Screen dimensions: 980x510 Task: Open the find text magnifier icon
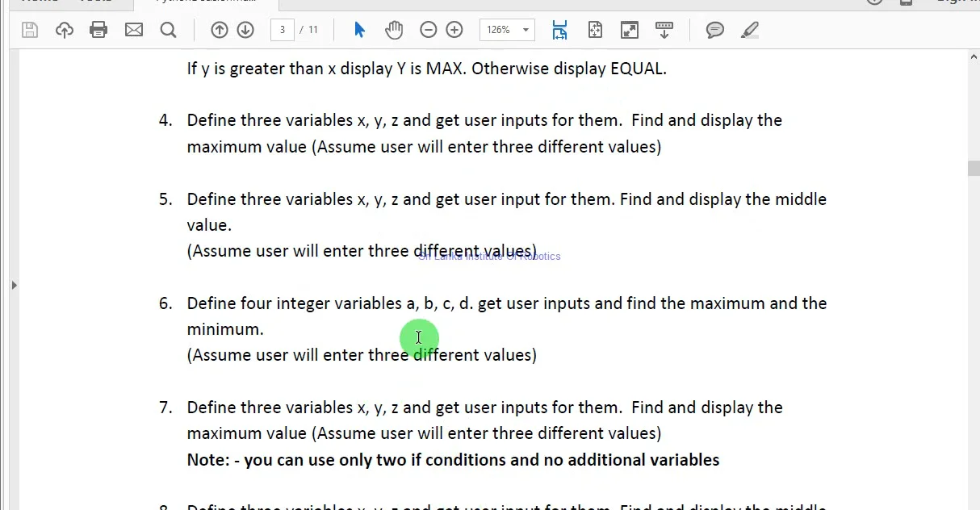click(x=168, y=30)
